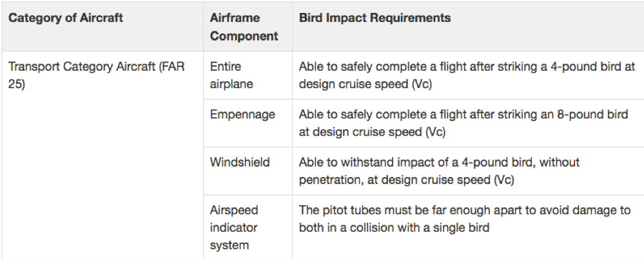Click the word 'Windshield' in the table
The width and height of the screenshot is (644, 260).
(x=240, y=162)
